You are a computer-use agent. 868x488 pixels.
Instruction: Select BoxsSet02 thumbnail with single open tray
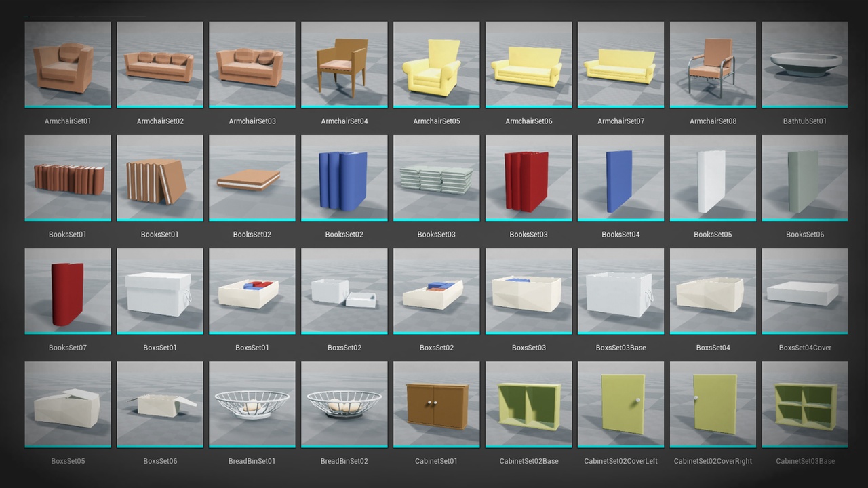click(437, 291)
